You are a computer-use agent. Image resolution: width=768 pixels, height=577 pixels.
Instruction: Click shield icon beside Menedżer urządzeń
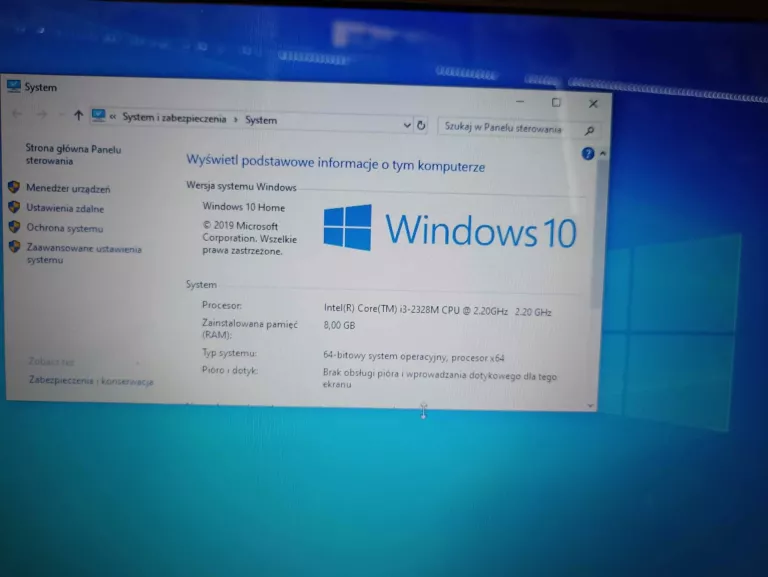point(14,187)
